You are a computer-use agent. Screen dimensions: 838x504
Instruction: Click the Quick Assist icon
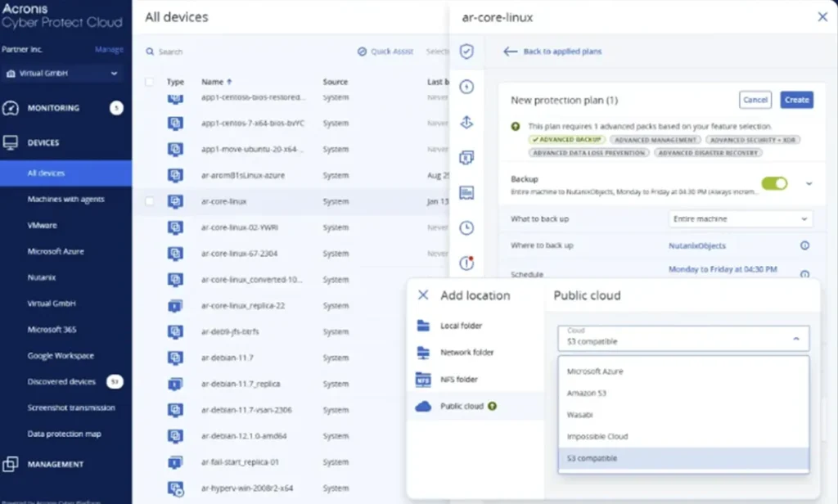(x=362, y=52)
